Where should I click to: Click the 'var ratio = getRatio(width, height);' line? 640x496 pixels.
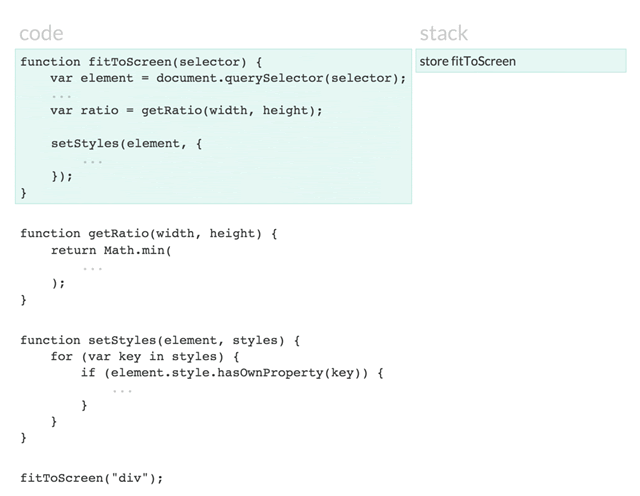(187, 111)
